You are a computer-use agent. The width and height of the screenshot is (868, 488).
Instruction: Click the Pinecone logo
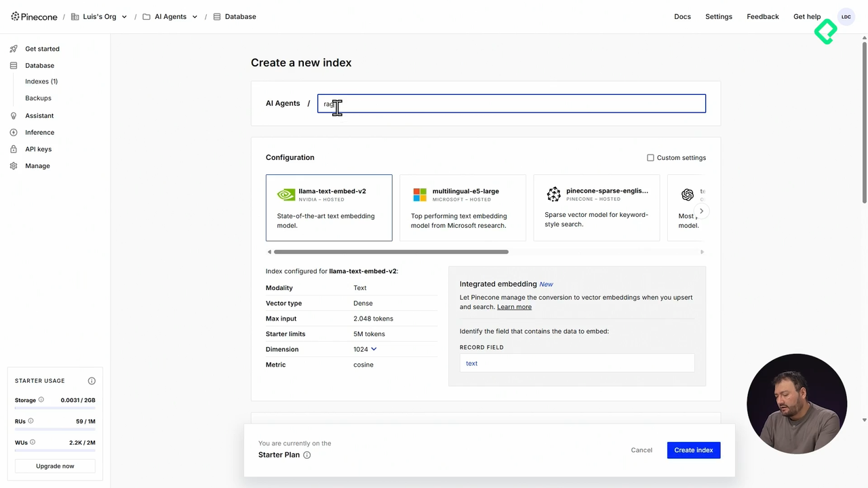pyautogui.click(x=34, y=16)
